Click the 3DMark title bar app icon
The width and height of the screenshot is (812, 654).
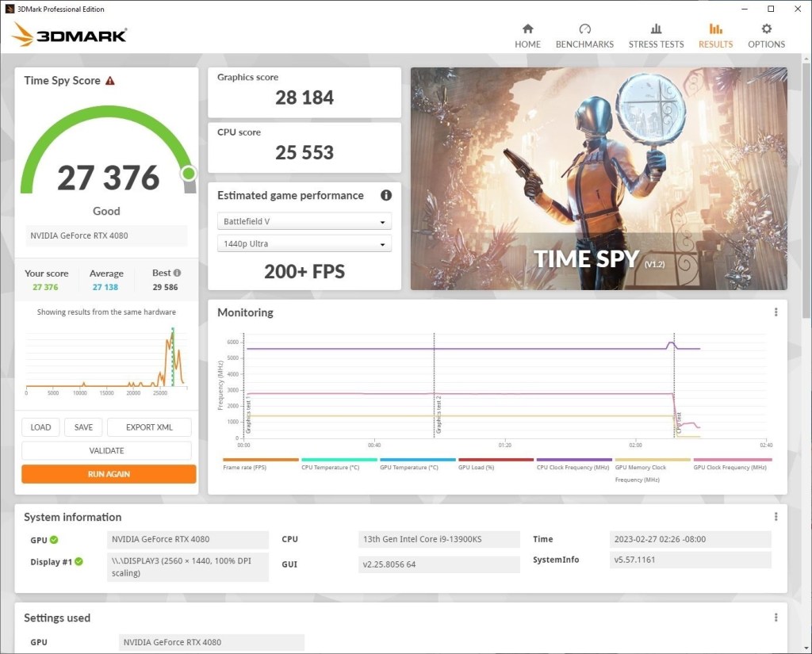click(10, 9)
